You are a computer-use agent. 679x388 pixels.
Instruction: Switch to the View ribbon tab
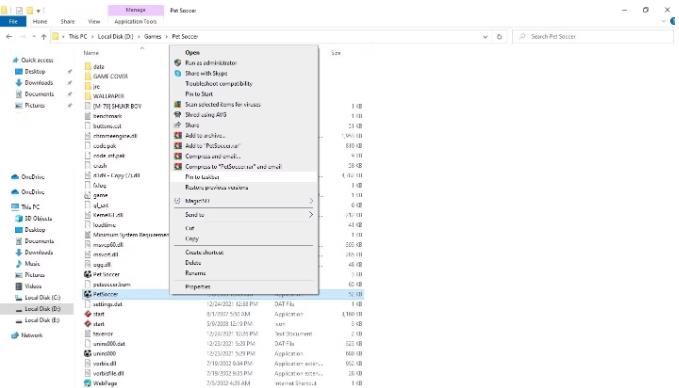[x=94, y=21]
